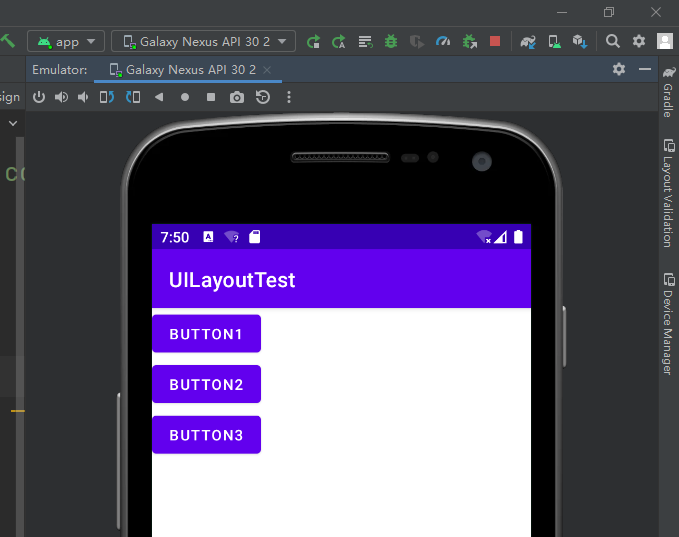Open IDE settings gear in main toolbar
The width and height of the screenshot is (679, 537).
(639, 41)
